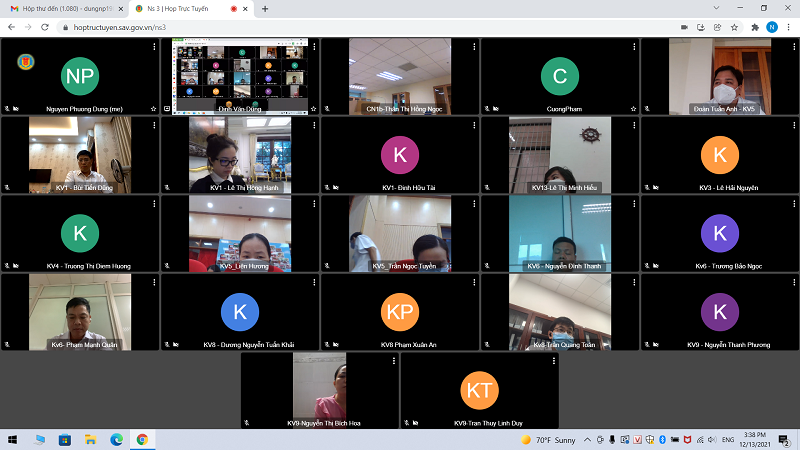Click muted mic icon on Đoàn Tuấn Anh tile
The width and height of the screenshot is (800, 450).
click(647, 109)
